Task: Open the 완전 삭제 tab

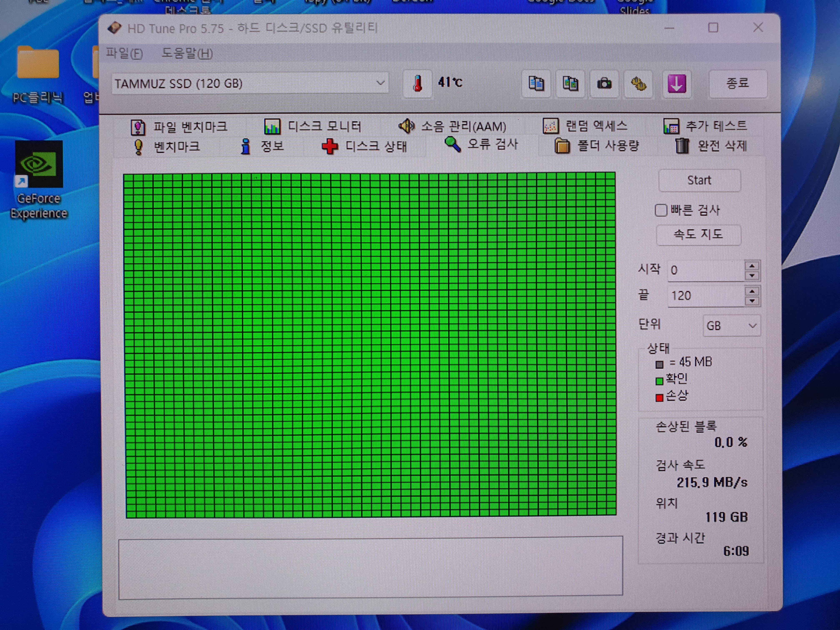Action: pos(711,145)
